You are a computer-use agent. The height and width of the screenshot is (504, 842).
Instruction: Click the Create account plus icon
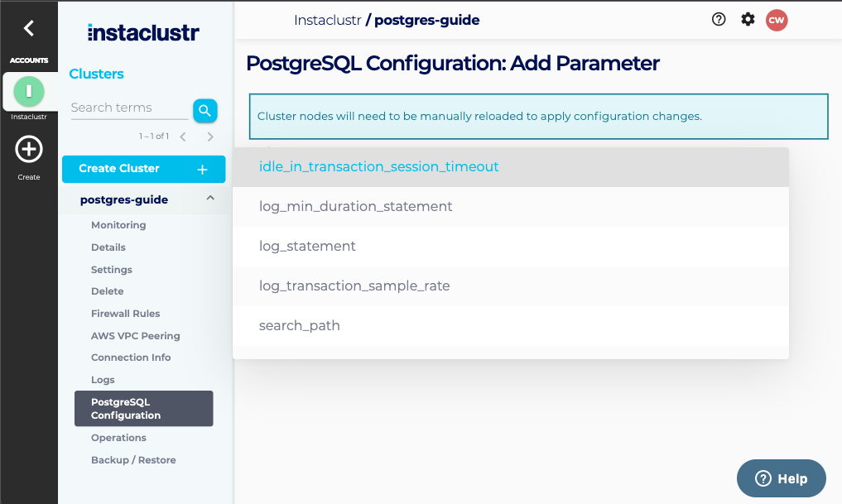29,150
